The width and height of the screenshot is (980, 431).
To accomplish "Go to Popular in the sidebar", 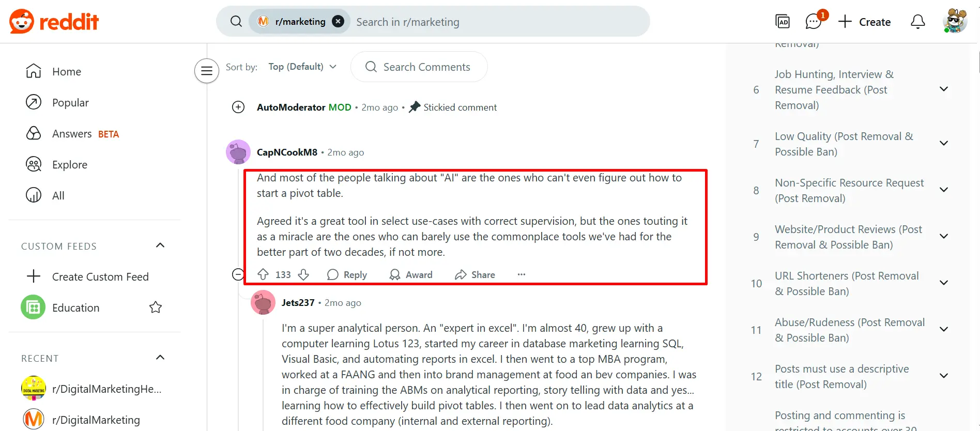I will pyautogui.click(x=71, y=102).
